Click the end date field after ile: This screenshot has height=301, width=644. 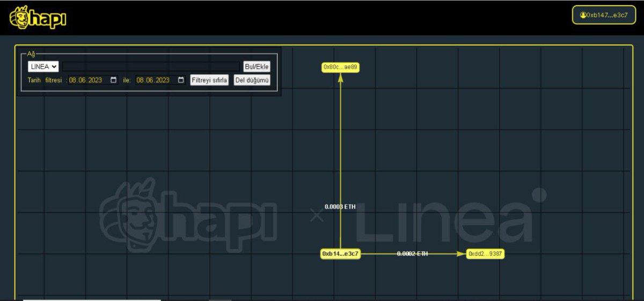(x=160, y=80)
